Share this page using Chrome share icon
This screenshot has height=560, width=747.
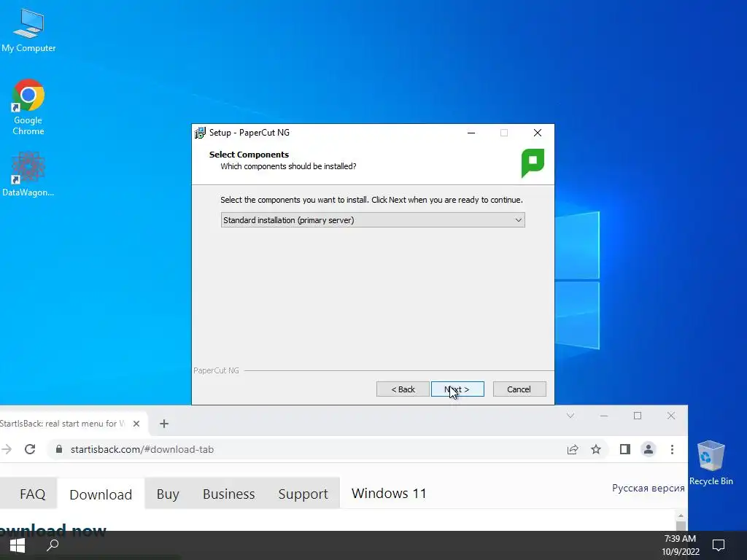tap(573, 449)
